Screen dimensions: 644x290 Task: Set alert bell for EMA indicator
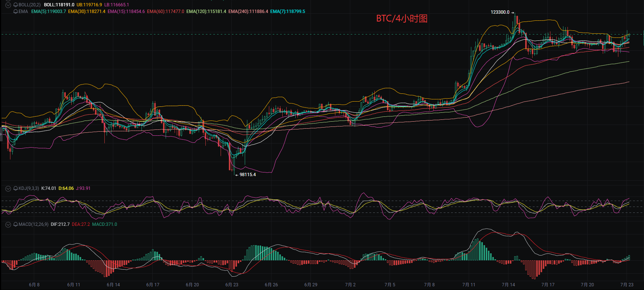(x=16, y=11)
